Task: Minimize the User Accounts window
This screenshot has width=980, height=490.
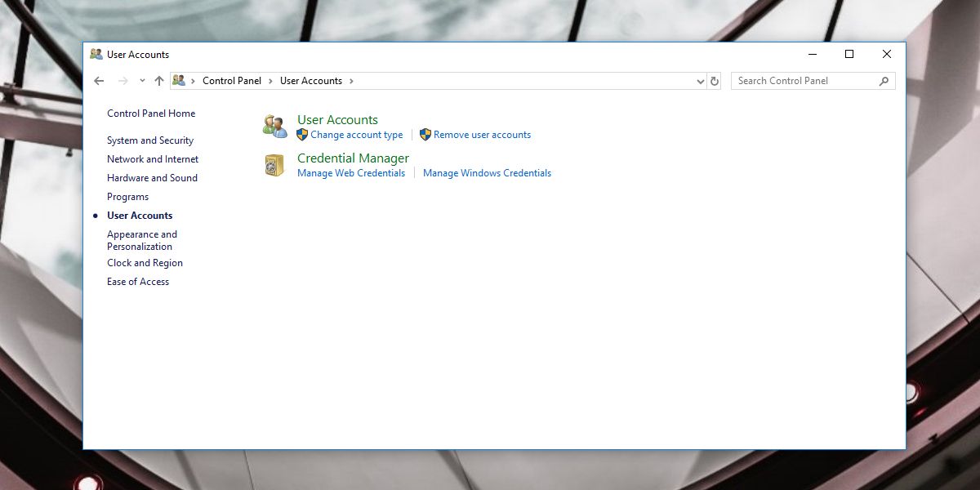Action: (813, 55)
